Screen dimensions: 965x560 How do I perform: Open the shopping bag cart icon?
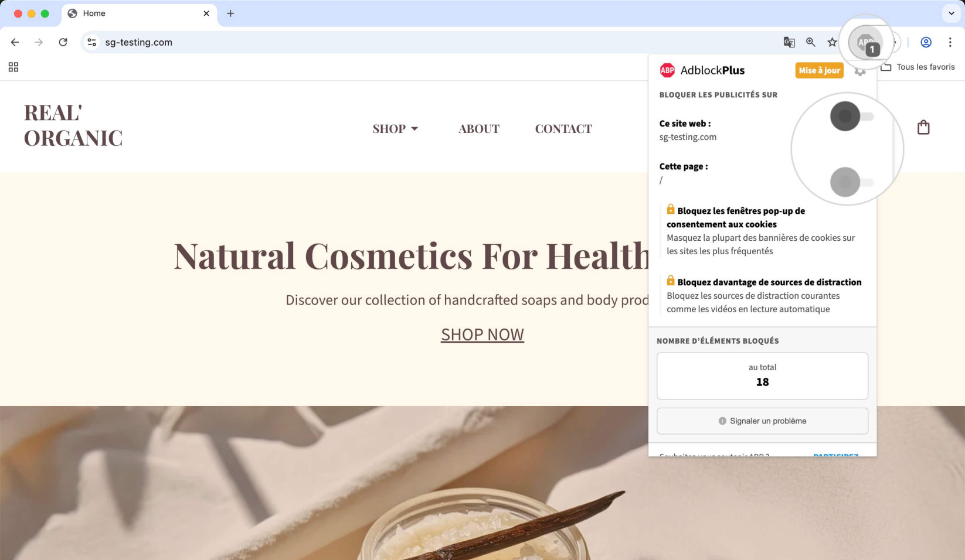coord(923,127)
